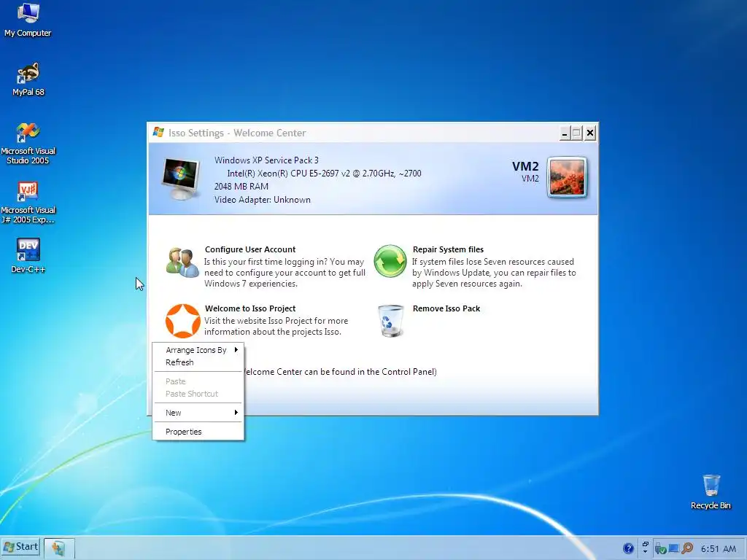Viewport: 747px width, 560px height.
Task: Select the Recycle Bin desktop icon
Action: (x=711, y=492)
